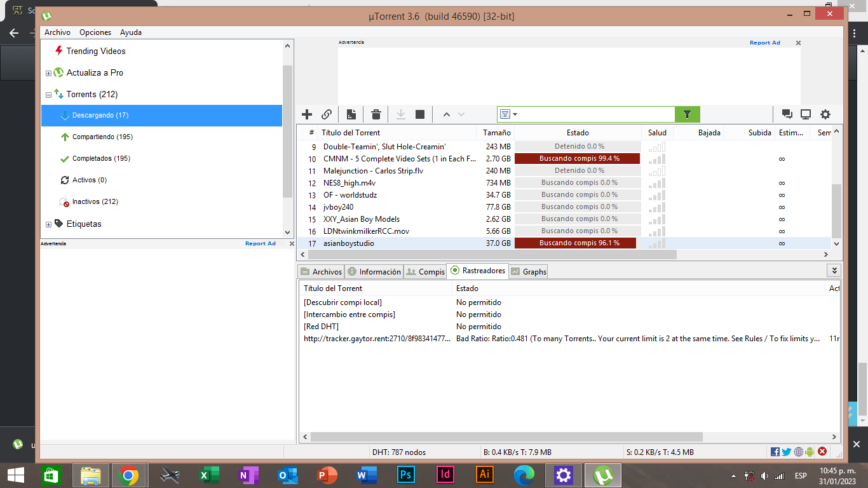Viewport: 868px width, 488px height.
Task: Click the trash icon to remove torrent
Action: tap(376, 114)
